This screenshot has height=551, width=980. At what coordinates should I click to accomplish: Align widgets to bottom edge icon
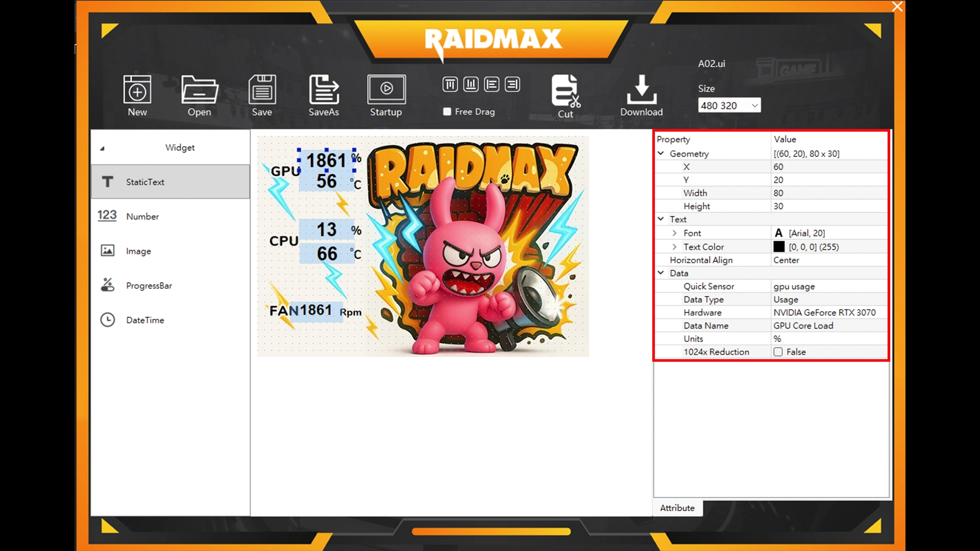[471, 84]
